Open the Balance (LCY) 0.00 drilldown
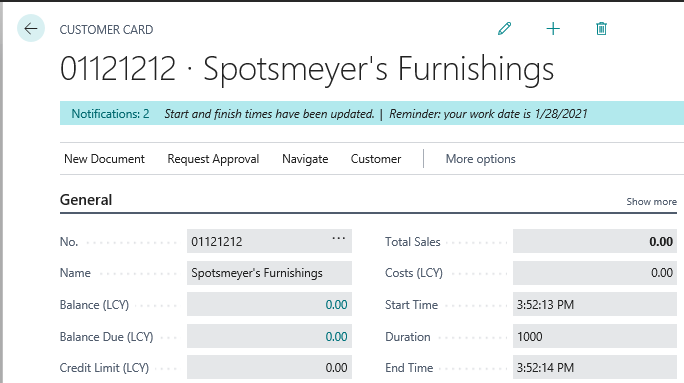 pos(336,304)
